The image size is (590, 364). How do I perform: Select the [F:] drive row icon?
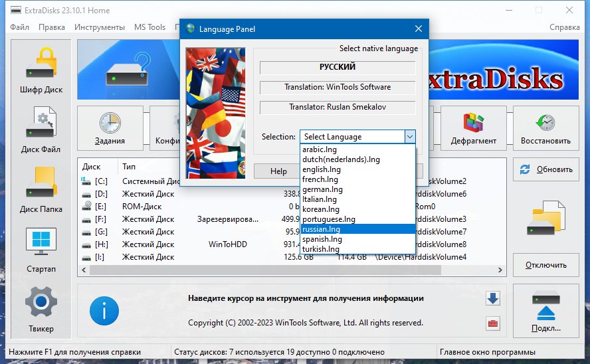pos(86,219)
